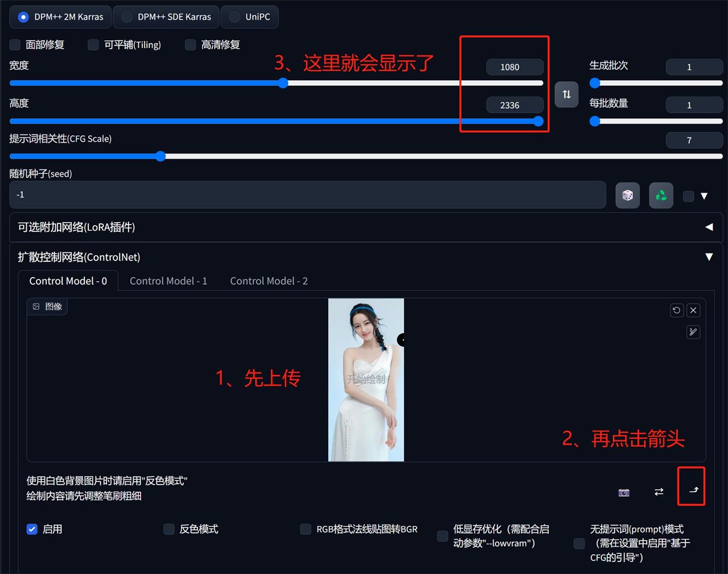Check RGB格式法线贴图转BGR option
The image size is (728, 574).
(x=306, y=529)
